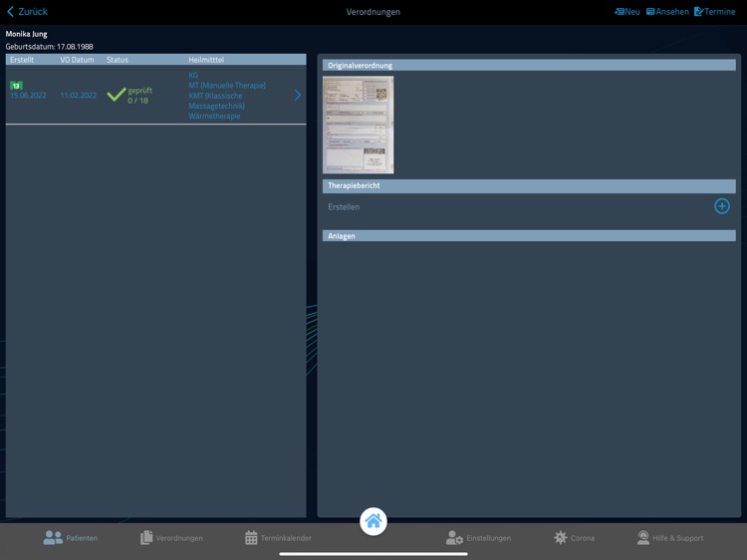
Task: Open the Corona tab
Action: pos(574,538)
